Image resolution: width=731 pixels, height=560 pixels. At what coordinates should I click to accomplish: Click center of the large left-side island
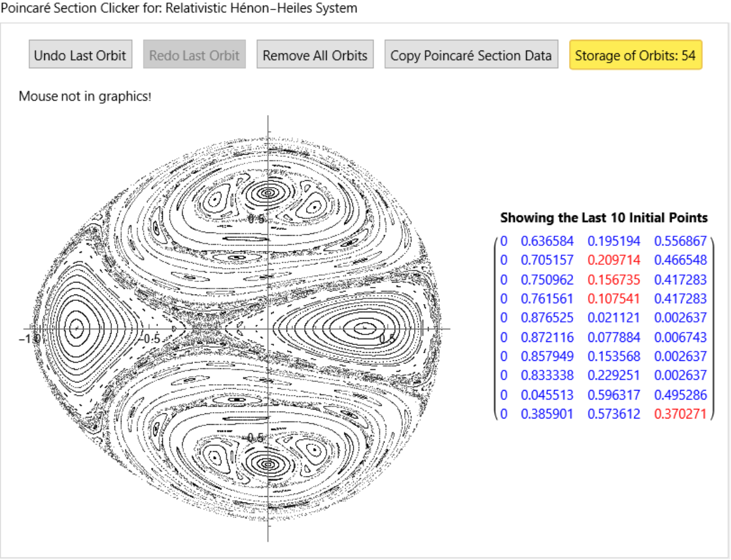77,328
